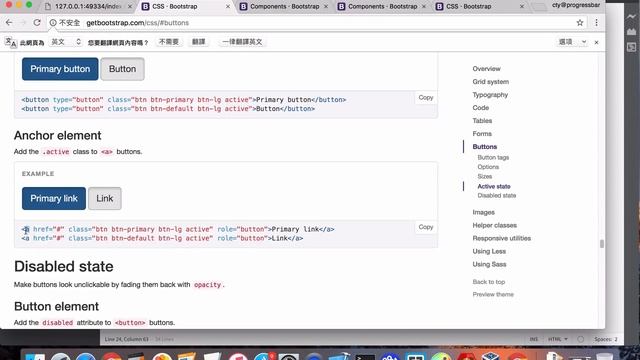The image size is (640, 360).
Task: Open the Chrome three-dot menu
Action: 596,23
